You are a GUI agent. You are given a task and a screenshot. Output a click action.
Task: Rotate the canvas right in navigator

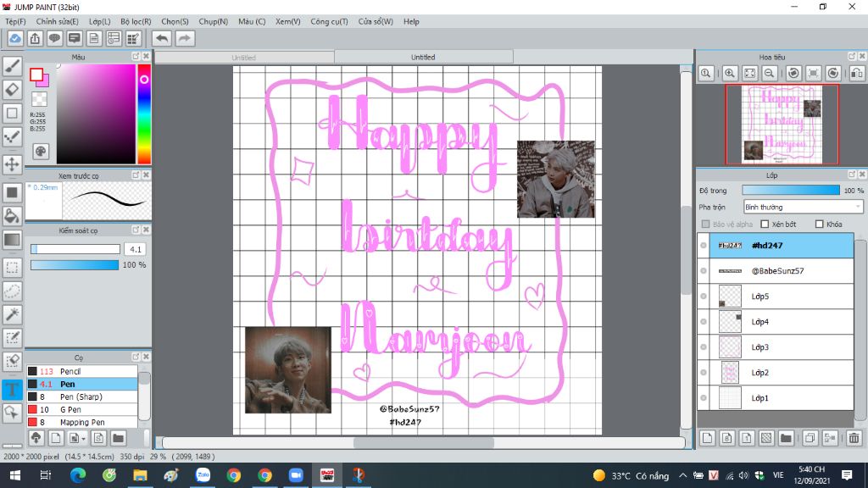click(833, 73)
